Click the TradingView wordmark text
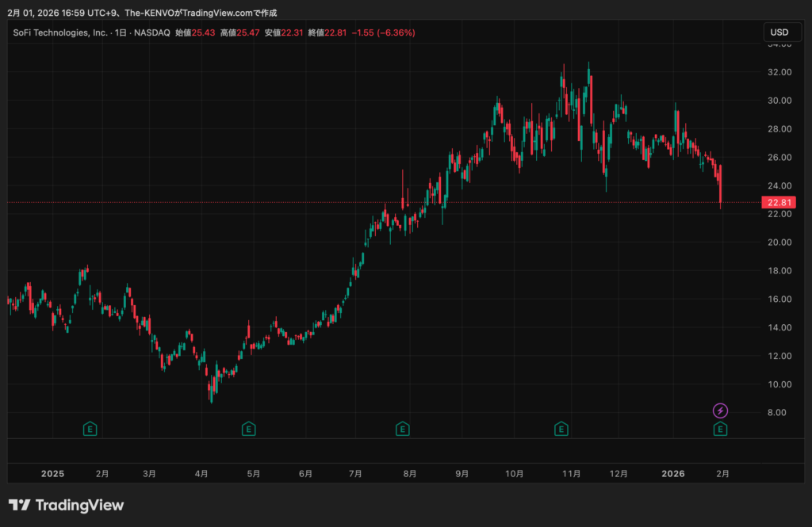The image size is (812, 527). click(x=80, y=505)
